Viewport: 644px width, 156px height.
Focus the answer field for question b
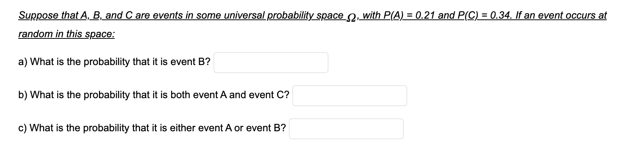coord(350,96)
